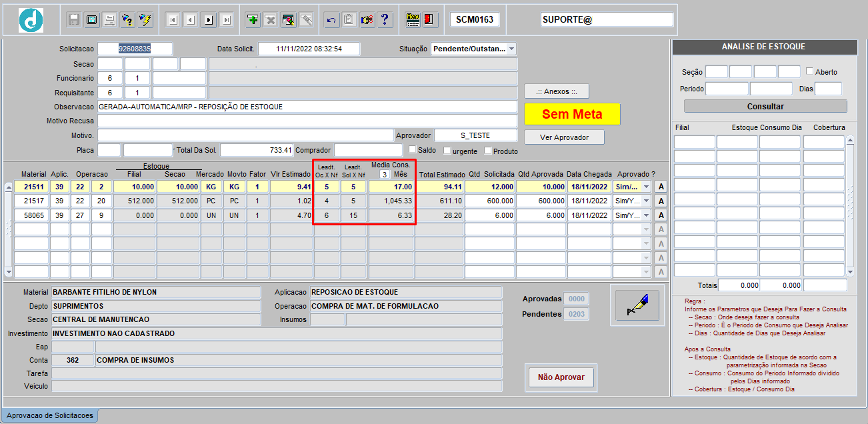Open Aprovado dropdown for material 21517
The width and height of the screenshot is (868, 424).
click(646, 201)
